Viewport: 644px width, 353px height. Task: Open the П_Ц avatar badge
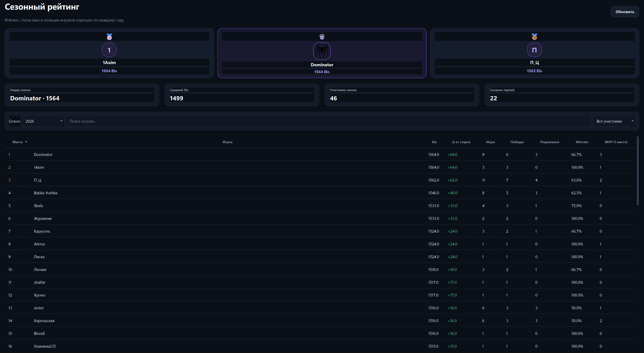[x=534, y=50]
